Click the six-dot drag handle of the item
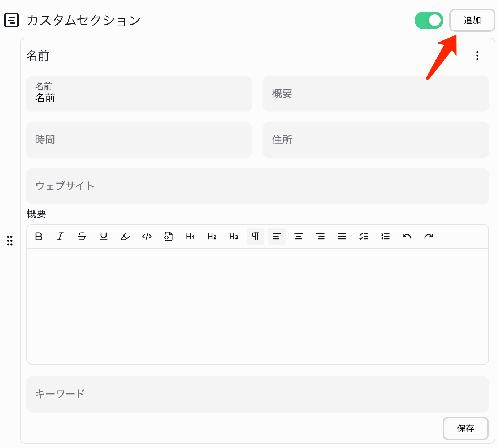The height and width of the screenshot is (448, 499). pos(10,241)
